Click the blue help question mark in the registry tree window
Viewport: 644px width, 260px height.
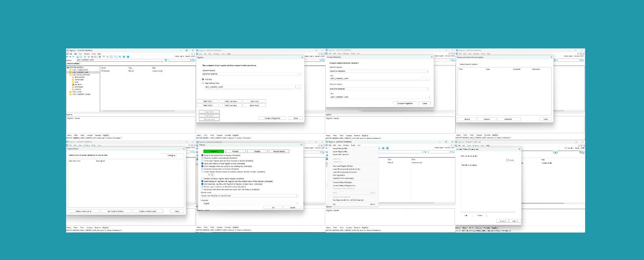pyautogui.click(x=128, y=57)
